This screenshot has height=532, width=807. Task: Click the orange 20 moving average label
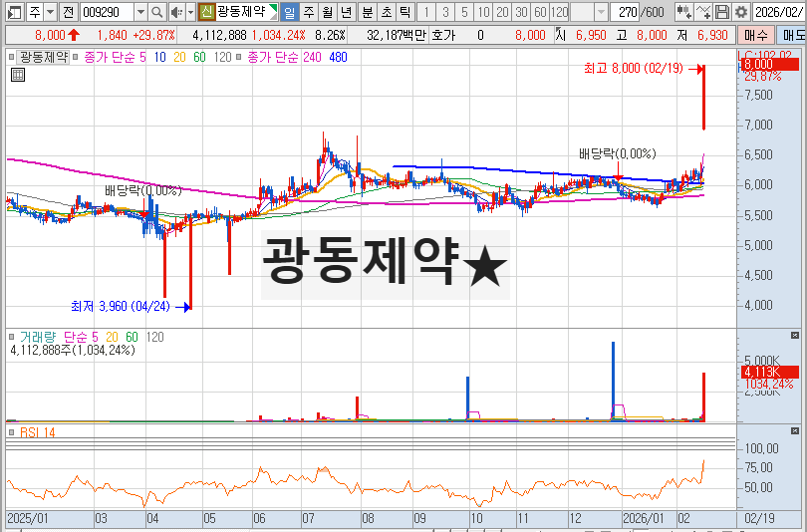click(179, 57)
